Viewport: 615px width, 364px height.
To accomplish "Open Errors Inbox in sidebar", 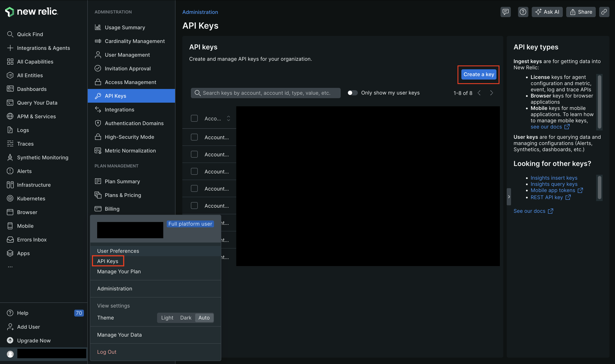I will tap(32, 239).
